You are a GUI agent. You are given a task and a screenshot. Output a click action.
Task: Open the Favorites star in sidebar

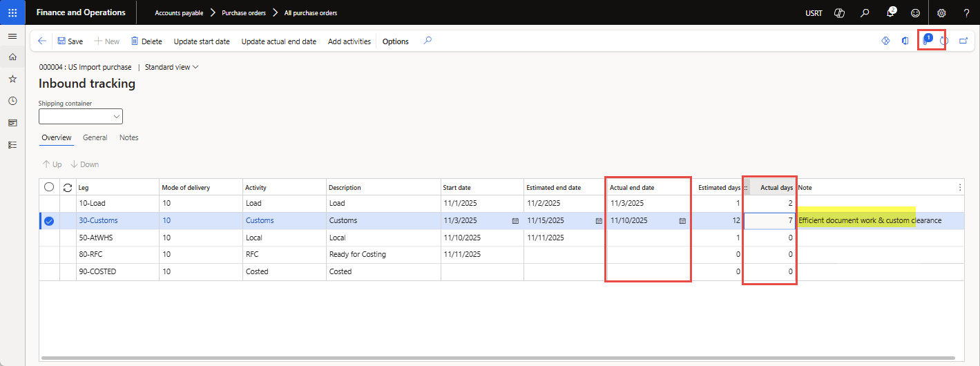point(12,79)
